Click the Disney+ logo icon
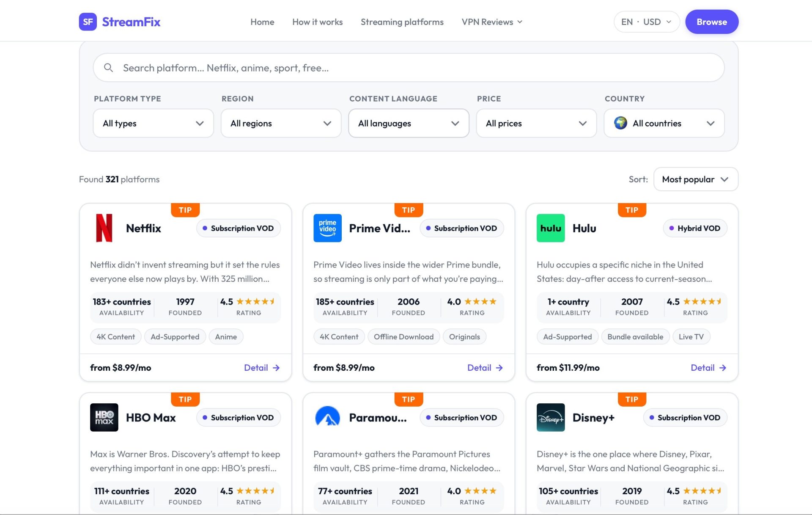The image size is (812, 515). click(551, 417)
